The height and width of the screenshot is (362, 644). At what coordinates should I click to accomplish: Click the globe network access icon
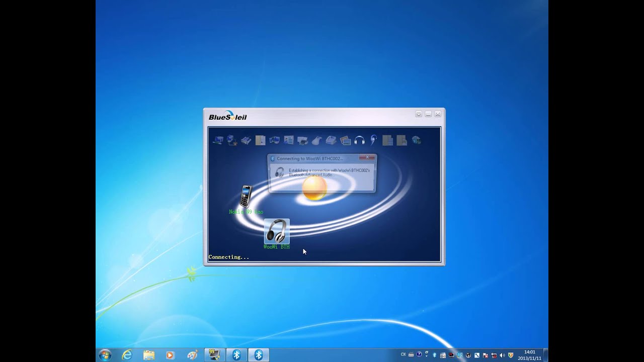416,140
